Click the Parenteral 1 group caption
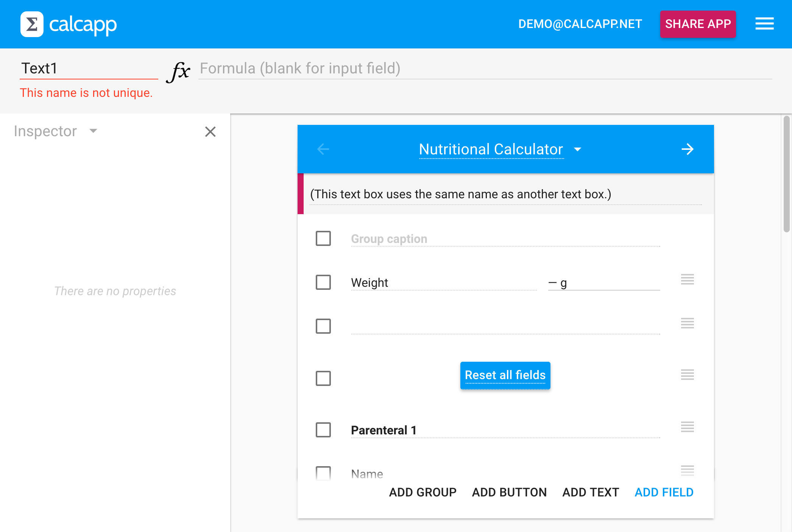The height and width of the screenshot is (532, 792). [x=505, y=430]
